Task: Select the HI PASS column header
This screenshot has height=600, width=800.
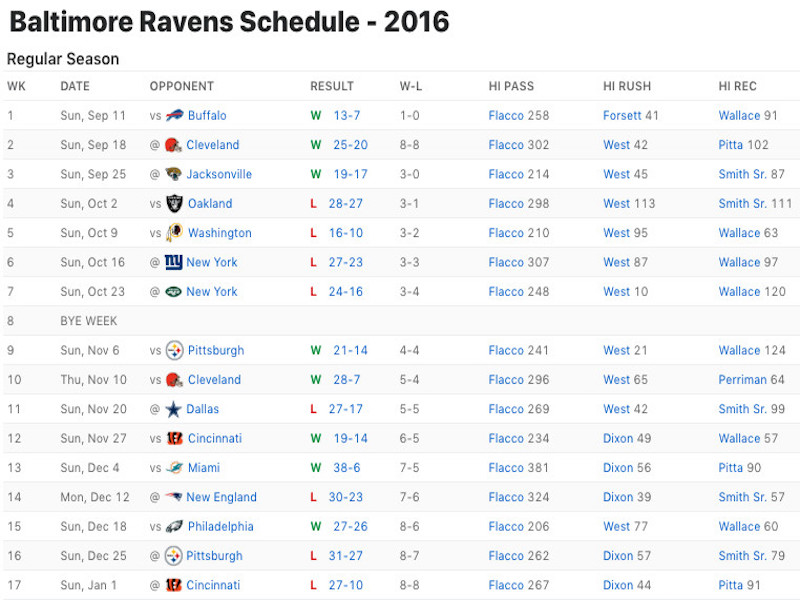Action: [x=511, y=86]
